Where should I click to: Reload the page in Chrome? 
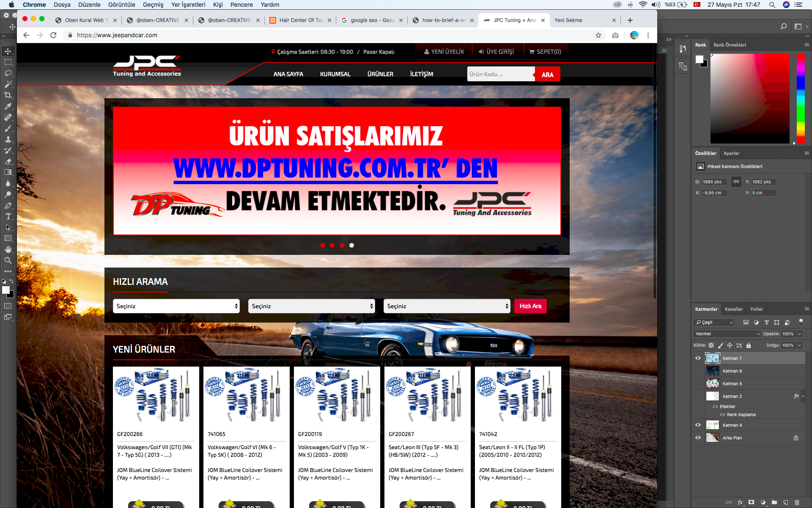[x=53, y=35]
